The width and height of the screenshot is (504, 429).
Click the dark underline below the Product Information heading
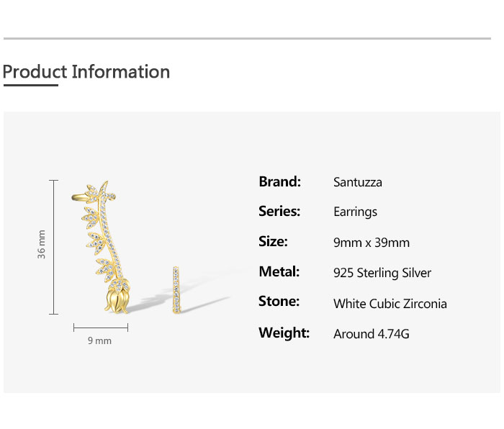(30, 86)
